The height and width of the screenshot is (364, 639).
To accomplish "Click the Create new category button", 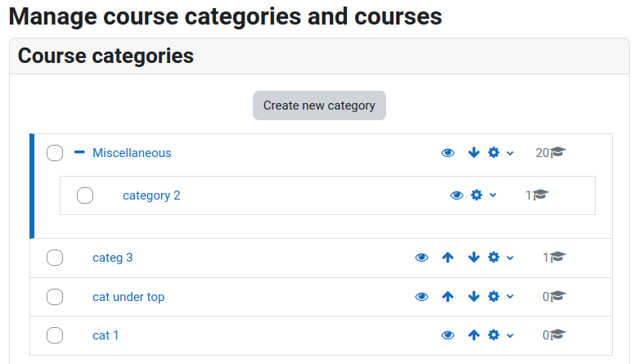I will tap(319, 106).
